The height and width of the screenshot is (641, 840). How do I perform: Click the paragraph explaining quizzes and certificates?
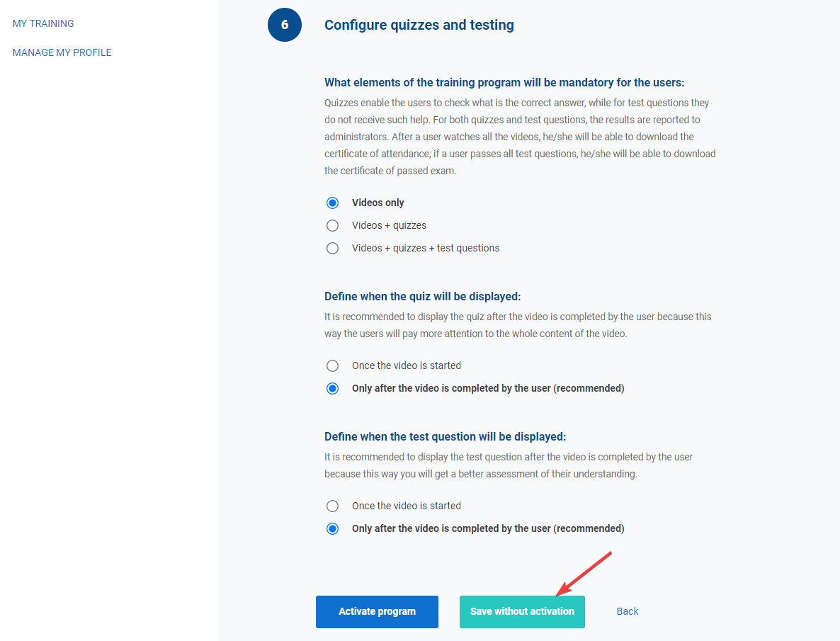click(520, 137)
